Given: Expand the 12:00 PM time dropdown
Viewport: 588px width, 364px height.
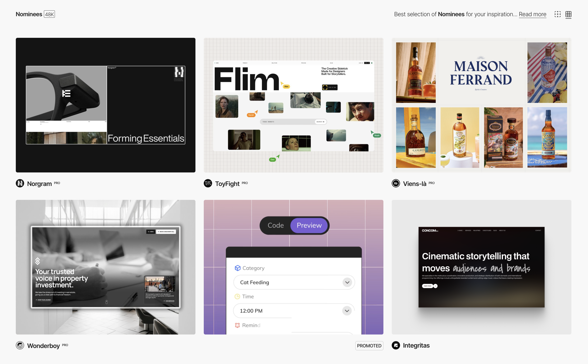Looking at the screenshot, I should tap(347, 311).
